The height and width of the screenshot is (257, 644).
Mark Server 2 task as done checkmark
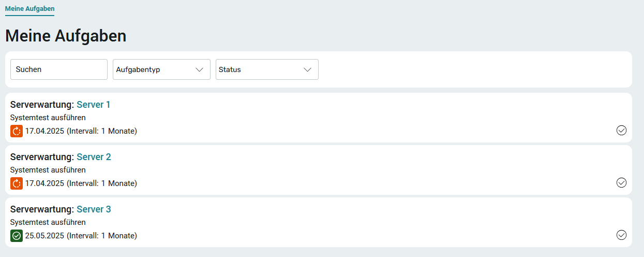621,182
